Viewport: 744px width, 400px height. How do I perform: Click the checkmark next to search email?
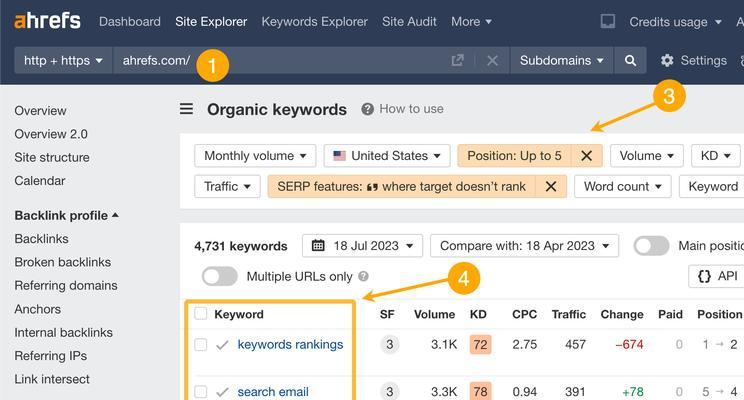[x=222, y=392]
